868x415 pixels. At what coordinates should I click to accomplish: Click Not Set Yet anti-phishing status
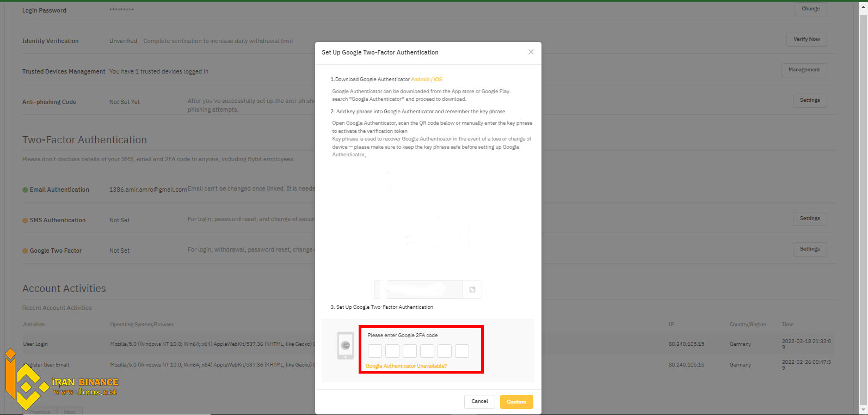pos(125,102)
